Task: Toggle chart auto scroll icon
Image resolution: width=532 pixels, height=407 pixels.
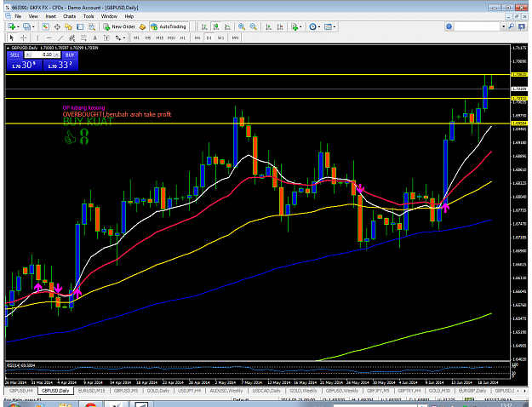Action: (x=268, y=26)
